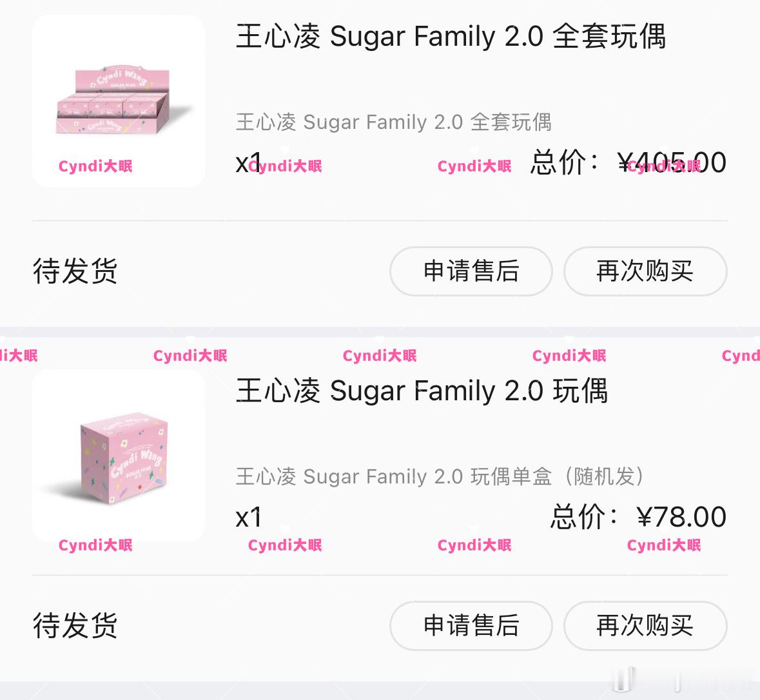Click the second 待发货 status label
The width and height of the screenshot is (760, 700).
click(x=74, y=625)
